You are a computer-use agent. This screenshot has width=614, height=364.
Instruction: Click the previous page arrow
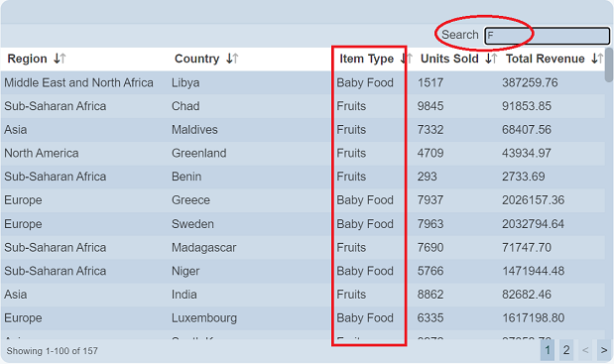tap(585, 350)
